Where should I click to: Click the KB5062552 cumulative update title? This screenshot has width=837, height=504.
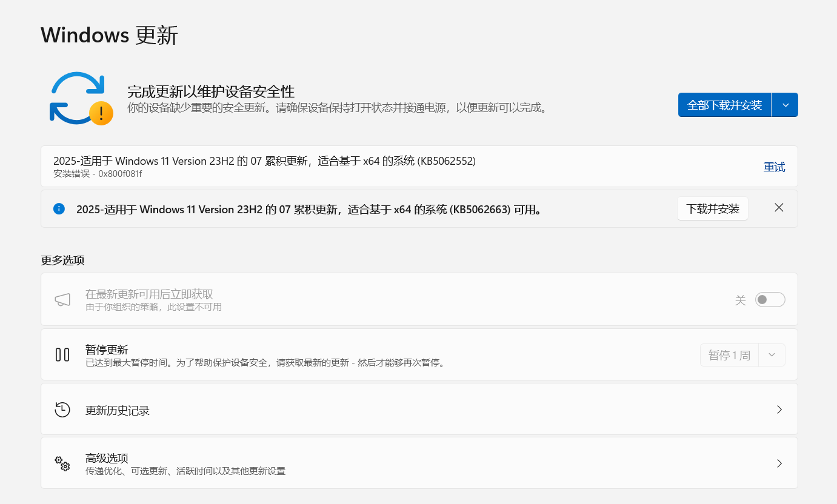click(264, 161)
